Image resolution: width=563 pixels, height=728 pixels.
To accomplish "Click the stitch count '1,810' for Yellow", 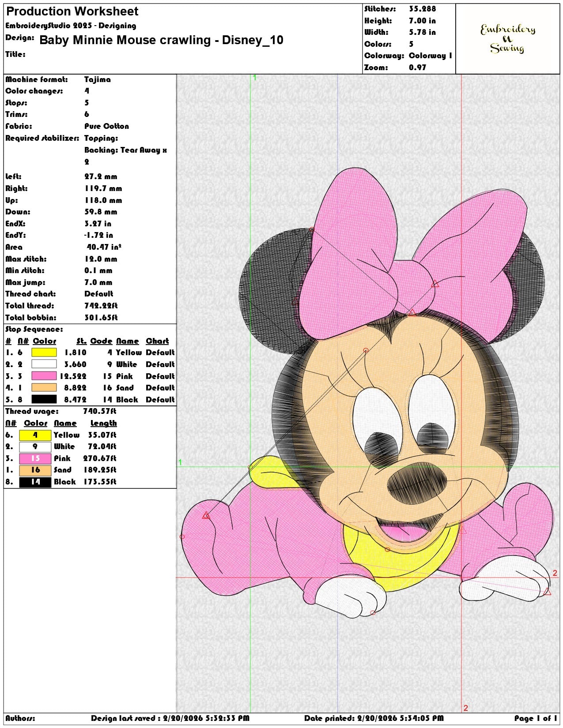I will pos(76,353).
